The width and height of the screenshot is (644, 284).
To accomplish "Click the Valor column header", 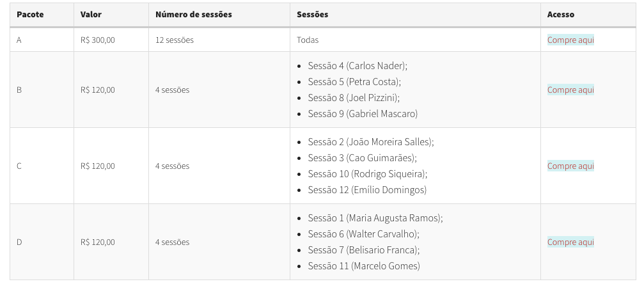I will point(91,14).
